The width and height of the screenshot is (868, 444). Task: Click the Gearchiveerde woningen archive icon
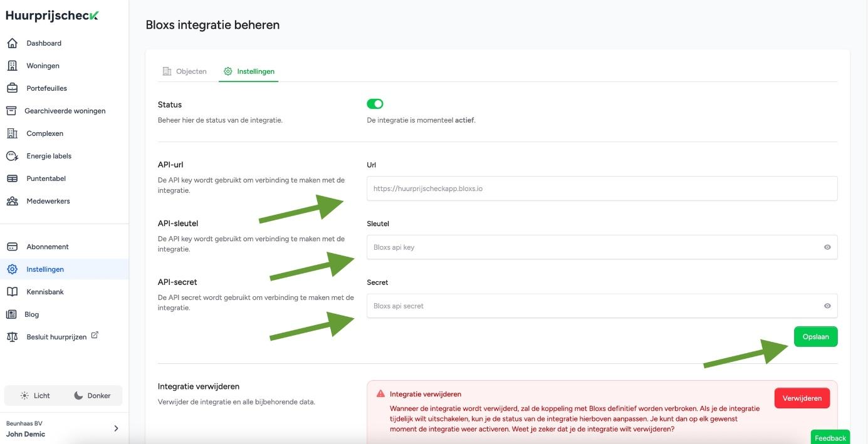11,111
